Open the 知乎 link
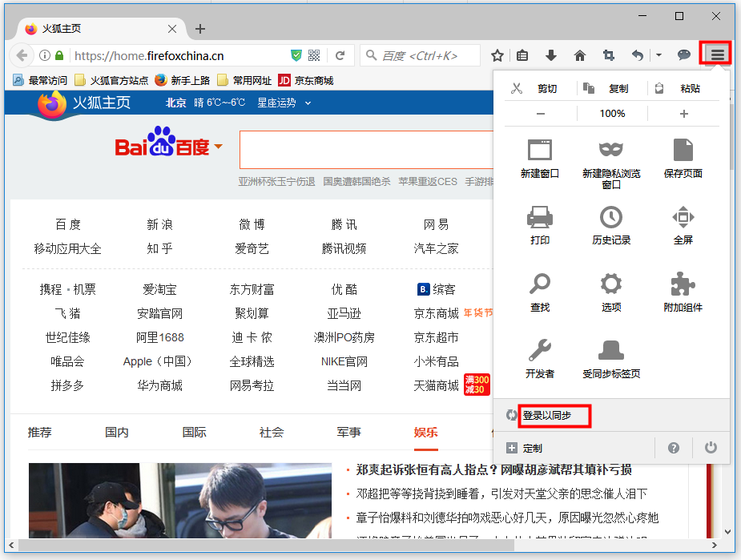 (x=159, y=248)
